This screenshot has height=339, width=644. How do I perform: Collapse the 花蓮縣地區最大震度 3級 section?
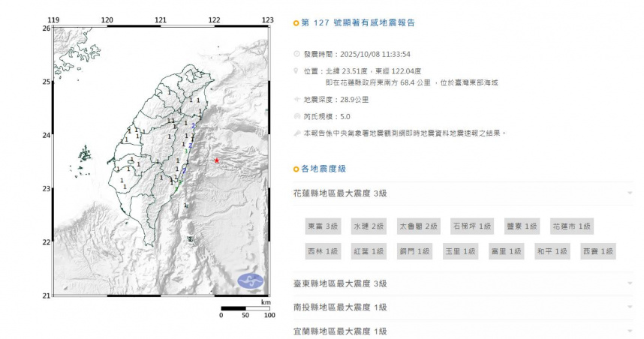point(630,193)
